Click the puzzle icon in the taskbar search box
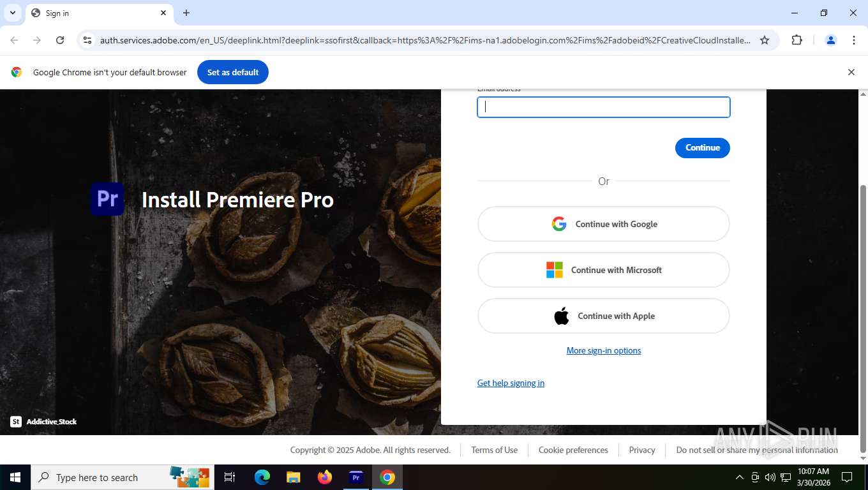The width and height of the screenshot is (868, 490). pos(190,477)
